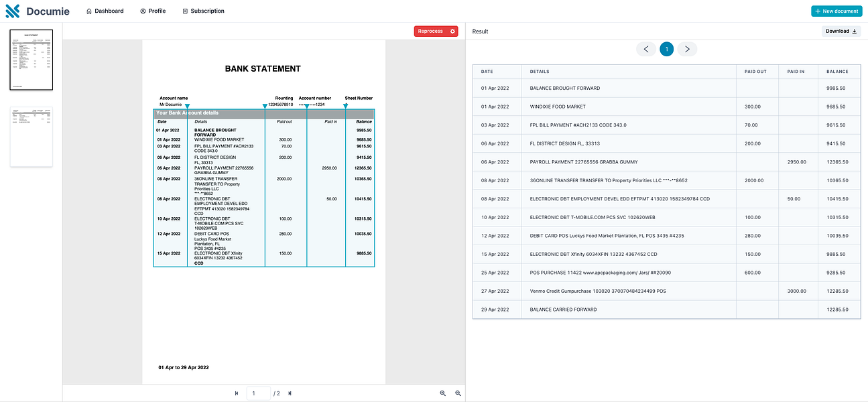Select DEBIT CARD POS Luckys Food Market cell
868x402 pixels.
pos(629,236)
